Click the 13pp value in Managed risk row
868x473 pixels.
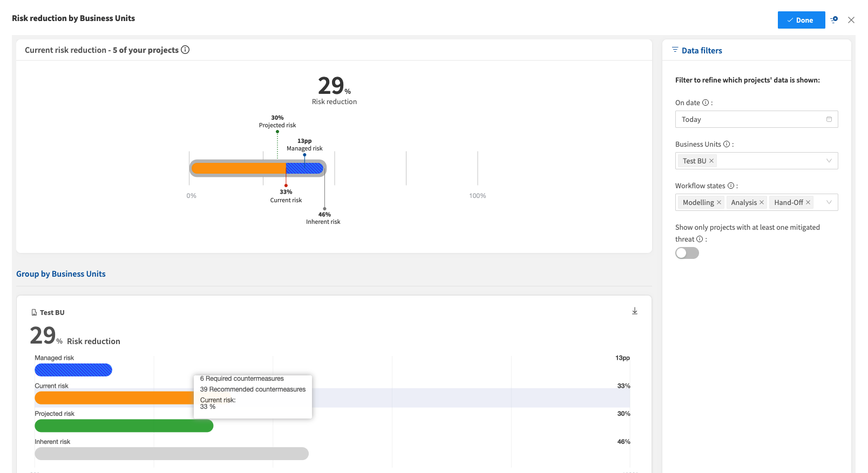(x=622, y=358)
